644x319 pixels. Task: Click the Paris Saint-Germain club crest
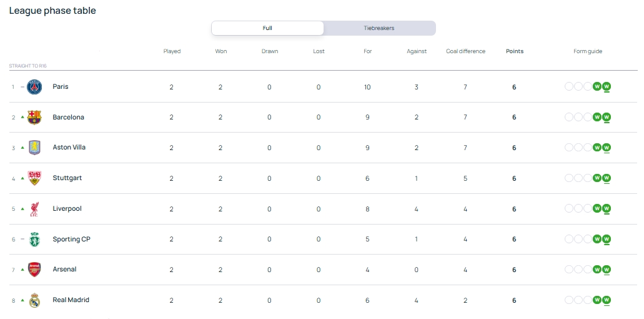pyautogui.click(x=34, y=87)
